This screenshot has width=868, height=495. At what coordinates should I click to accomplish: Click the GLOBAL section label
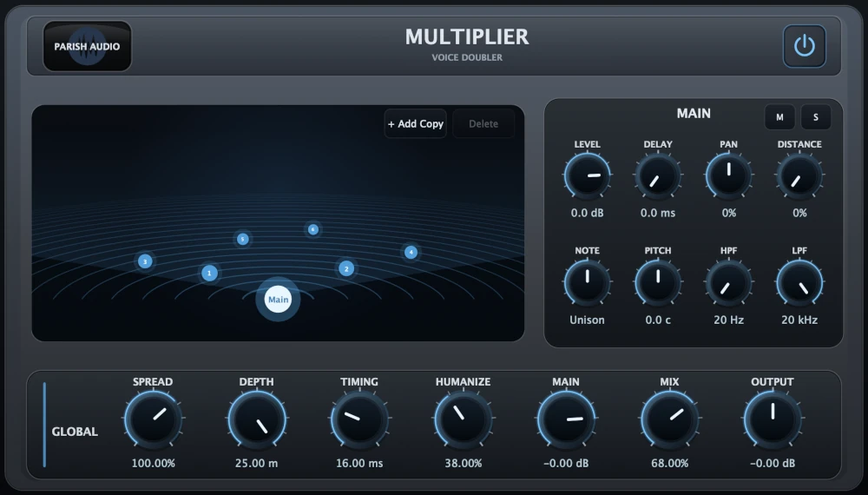pos(75,432)
